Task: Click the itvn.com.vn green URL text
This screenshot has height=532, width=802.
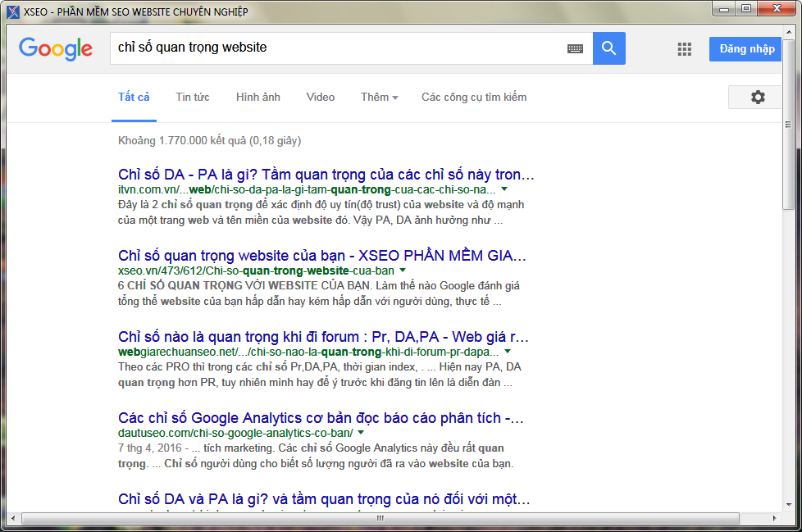Action: (307, 189)
